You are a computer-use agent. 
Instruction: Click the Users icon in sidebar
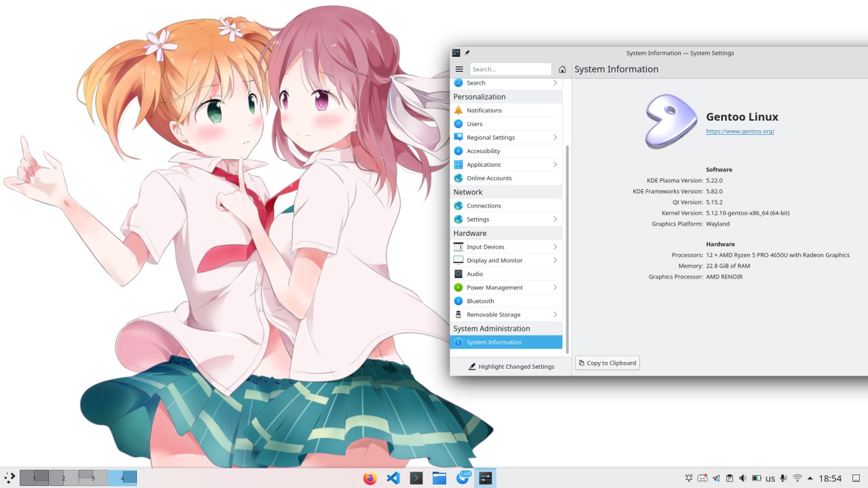pyautogui.click(x=458, y=124)
